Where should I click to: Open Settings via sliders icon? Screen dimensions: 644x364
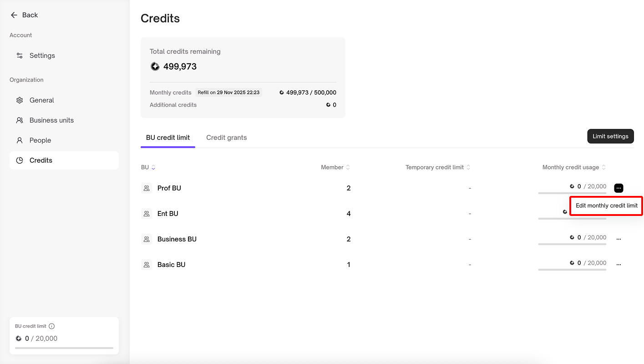click(x=20, y=56)
